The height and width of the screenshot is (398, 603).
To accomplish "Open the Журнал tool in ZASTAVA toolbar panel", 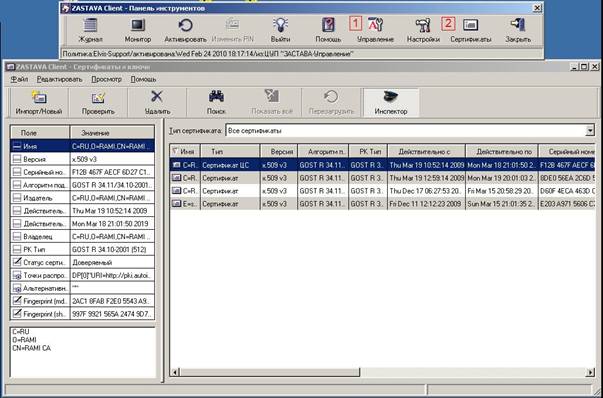I will [x=90, y=30].
